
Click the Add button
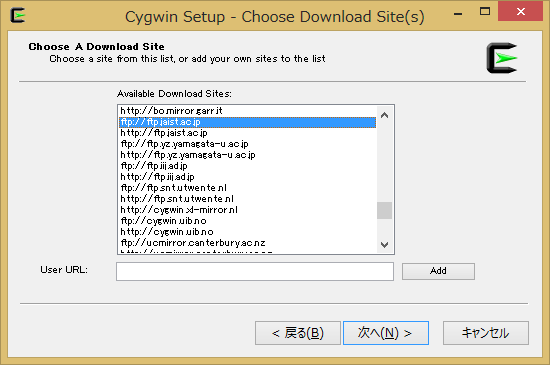pyautogui.click(x=438, y=271)
